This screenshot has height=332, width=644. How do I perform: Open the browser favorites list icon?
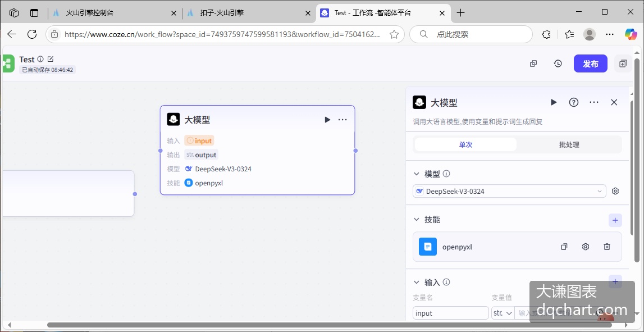click(x=569, y=34)
